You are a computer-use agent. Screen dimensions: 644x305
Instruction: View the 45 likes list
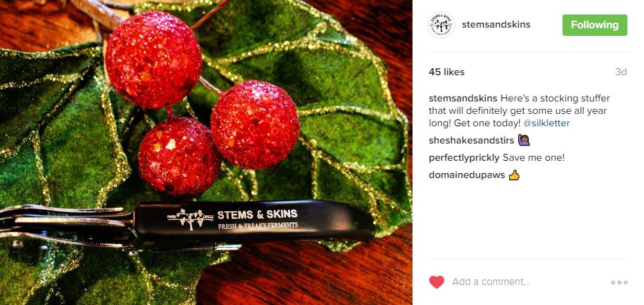pyautogui.click(x=446, y=72)
